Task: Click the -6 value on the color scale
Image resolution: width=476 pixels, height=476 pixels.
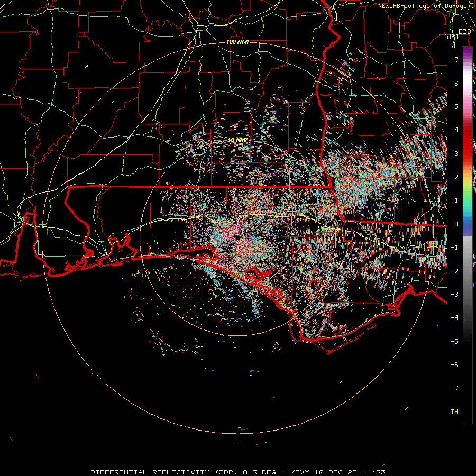Action: [x=454, y=365]
